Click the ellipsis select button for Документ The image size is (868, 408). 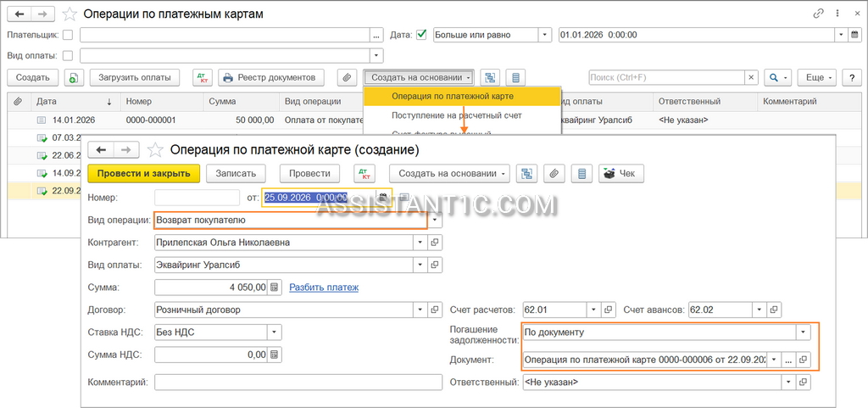click(x=788, y=360)
